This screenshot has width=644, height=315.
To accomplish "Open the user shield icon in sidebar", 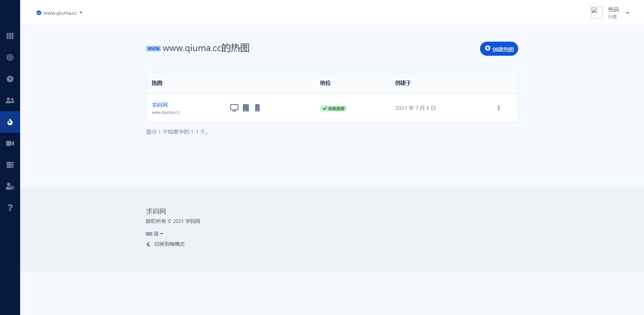I will tap(10, 186).
